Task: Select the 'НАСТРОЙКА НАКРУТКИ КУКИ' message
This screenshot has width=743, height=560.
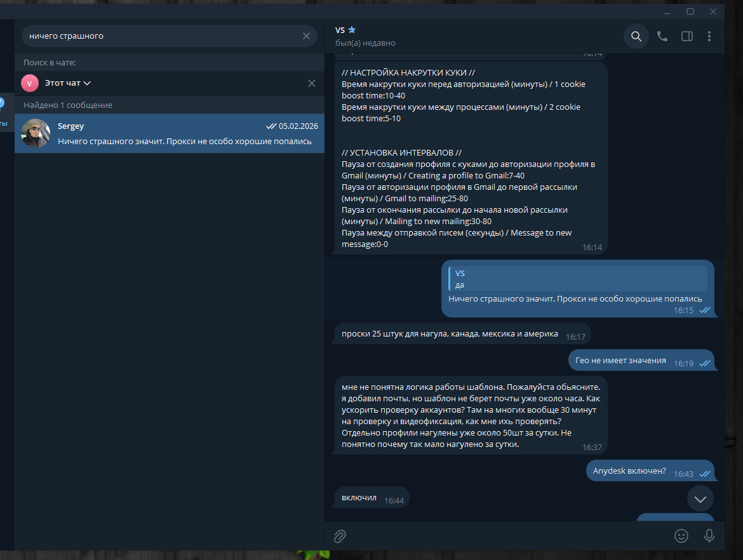Action: click(x=471, y=157)
